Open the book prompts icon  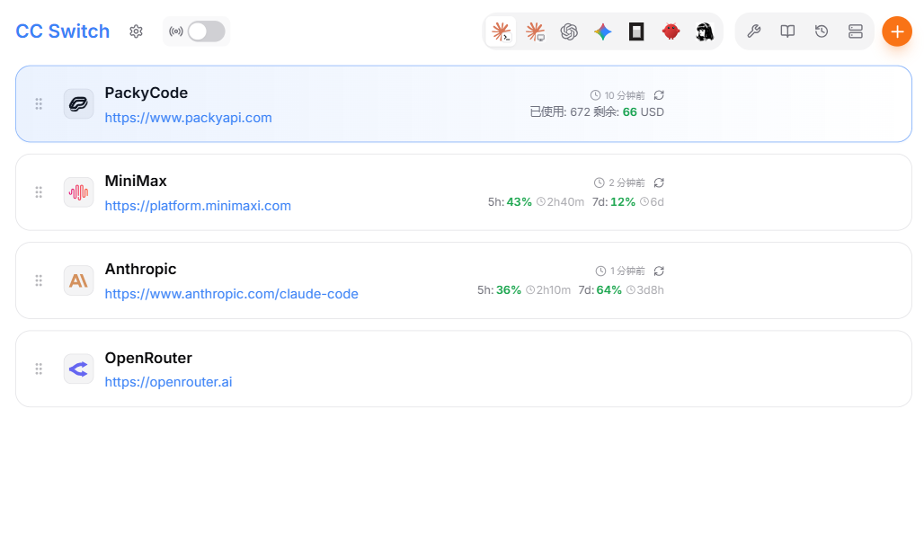coord(788,31)
